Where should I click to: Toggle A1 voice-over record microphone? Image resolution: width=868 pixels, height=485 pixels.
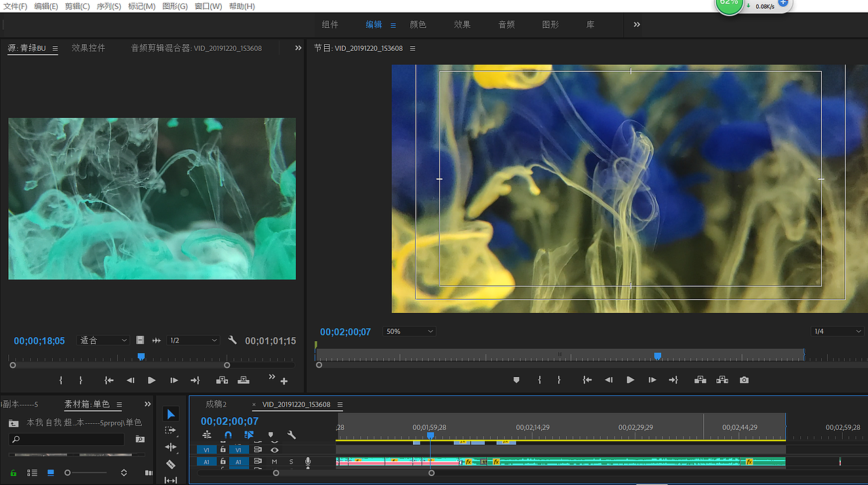click(x=308, y=461)
